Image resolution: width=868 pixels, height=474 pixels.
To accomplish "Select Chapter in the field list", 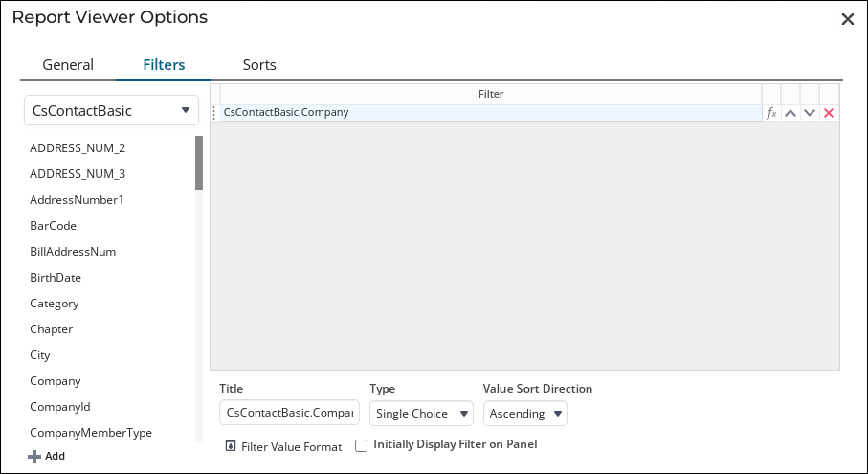I will tap(51, 328).
